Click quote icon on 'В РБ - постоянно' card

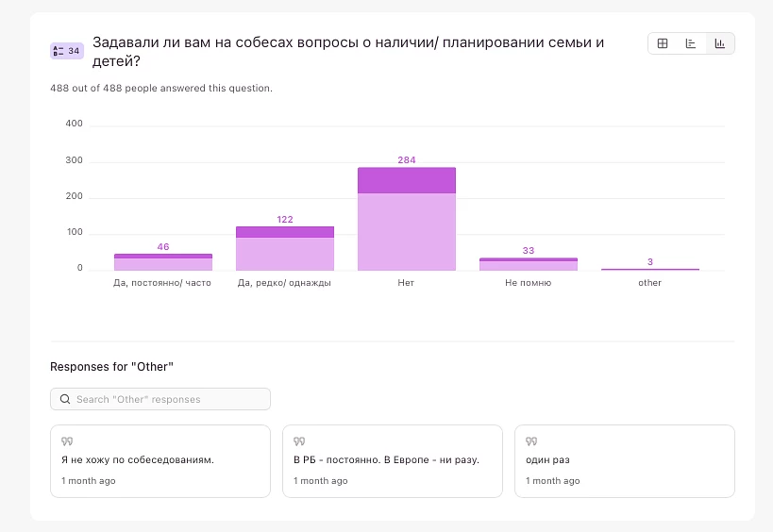click(x=298, y=441)
